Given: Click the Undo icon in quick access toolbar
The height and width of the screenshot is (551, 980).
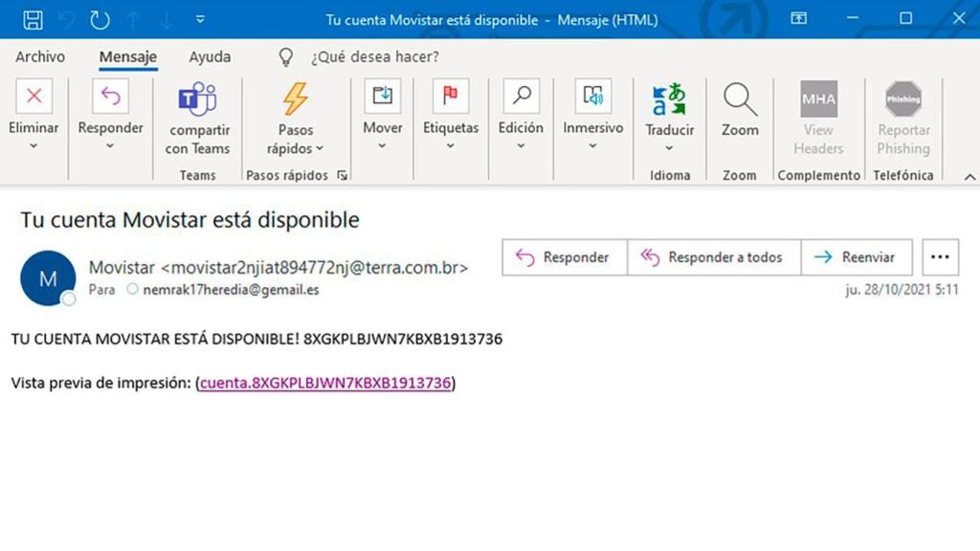Looking at the screenshot, I should pyautogui.click(x=65, y=17).
